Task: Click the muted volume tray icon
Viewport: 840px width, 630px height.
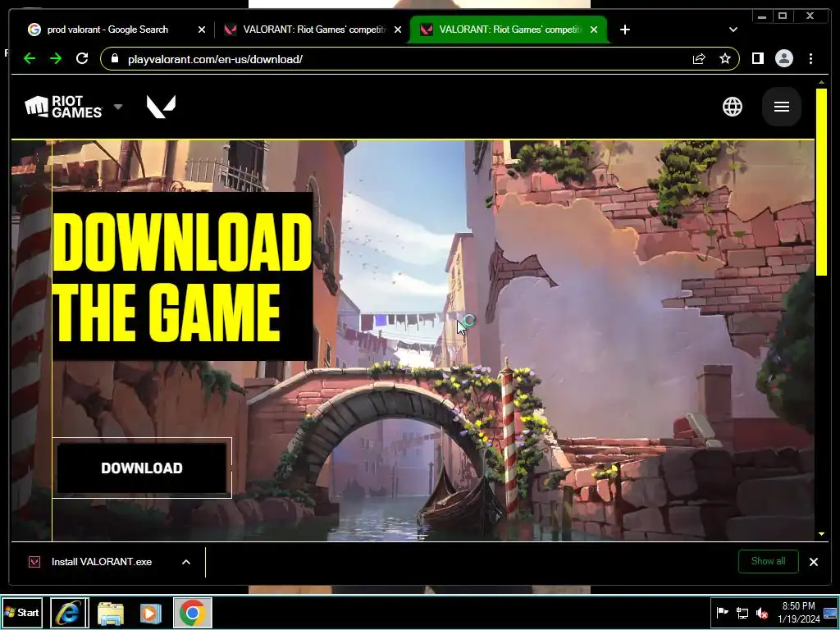Action: (x=761, y=613)
